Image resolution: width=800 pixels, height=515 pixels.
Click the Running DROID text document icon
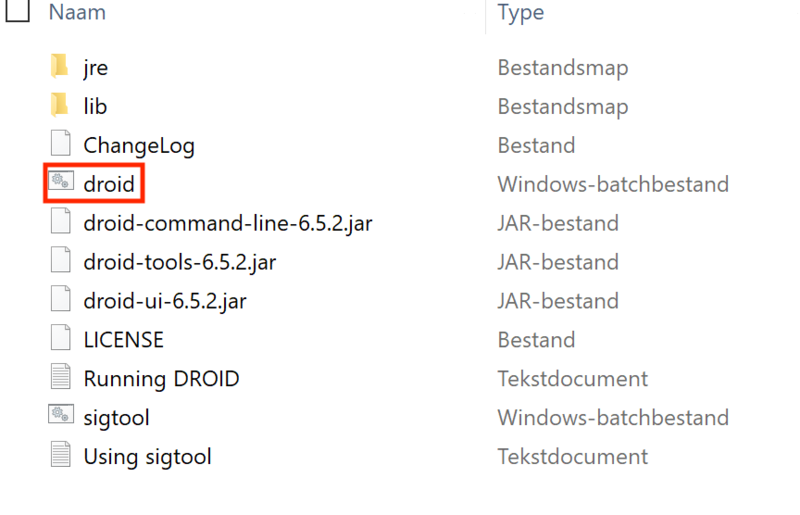click(60, 379)
